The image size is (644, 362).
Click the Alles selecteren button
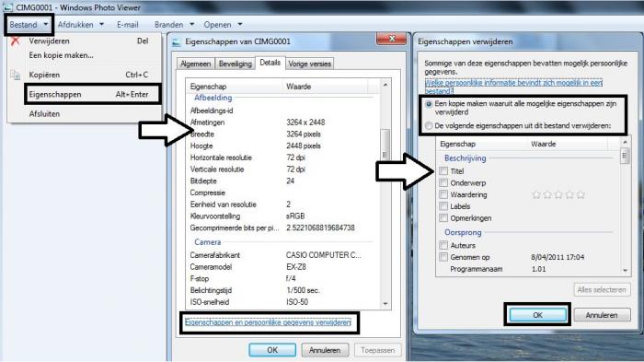[602, 289]
